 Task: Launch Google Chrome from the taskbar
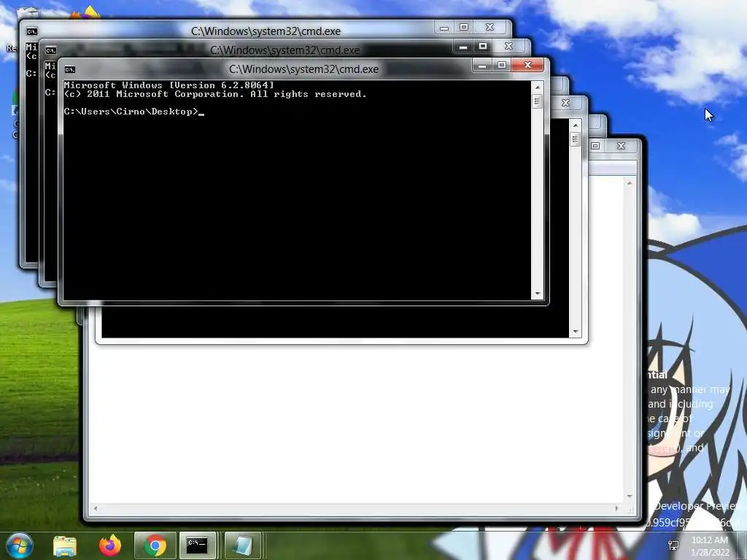155,545
